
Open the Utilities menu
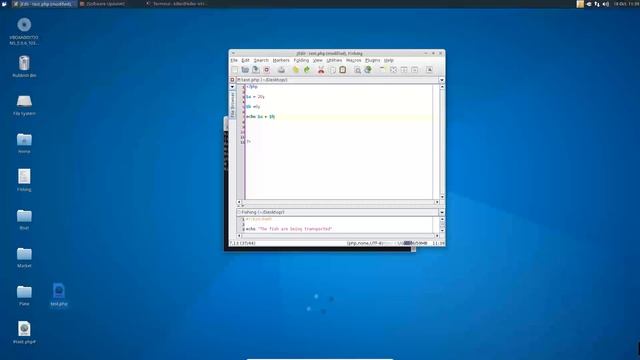[x=334, y=60]
